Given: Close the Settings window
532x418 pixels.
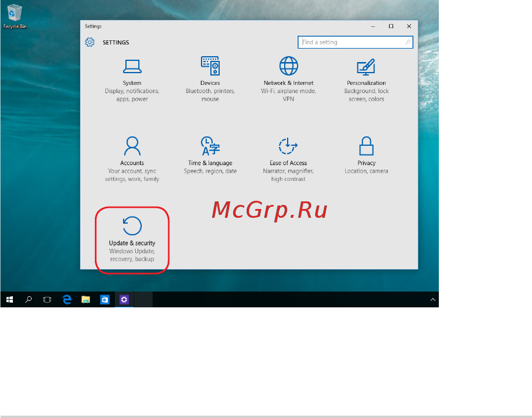Looking at the screenshot, I should point(409,26).
